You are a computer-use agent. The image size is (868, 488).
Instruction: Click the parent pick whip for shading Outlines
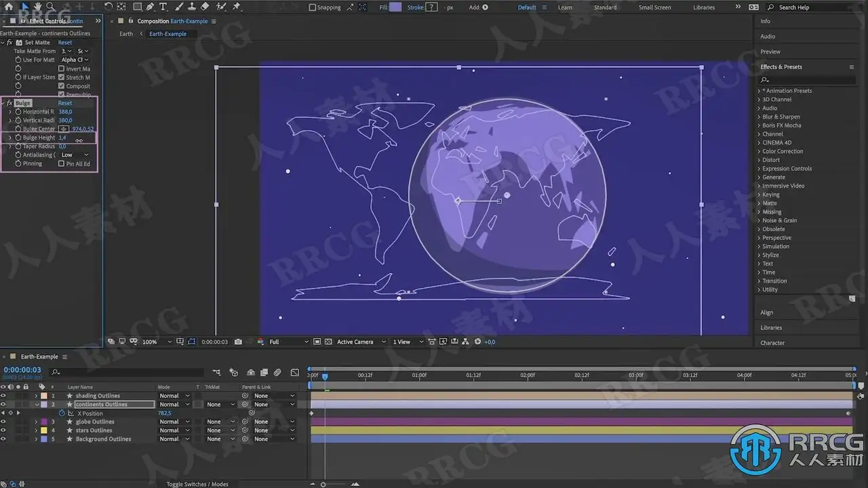(x=245, y=396)
